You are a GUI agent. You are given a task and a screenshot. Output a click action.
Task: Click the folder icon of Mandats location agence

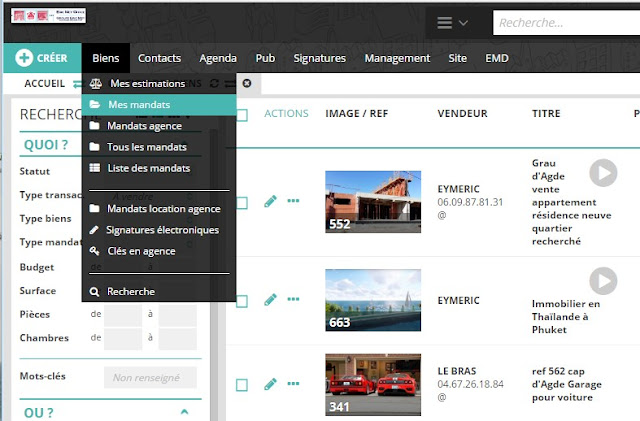point(94,208)
